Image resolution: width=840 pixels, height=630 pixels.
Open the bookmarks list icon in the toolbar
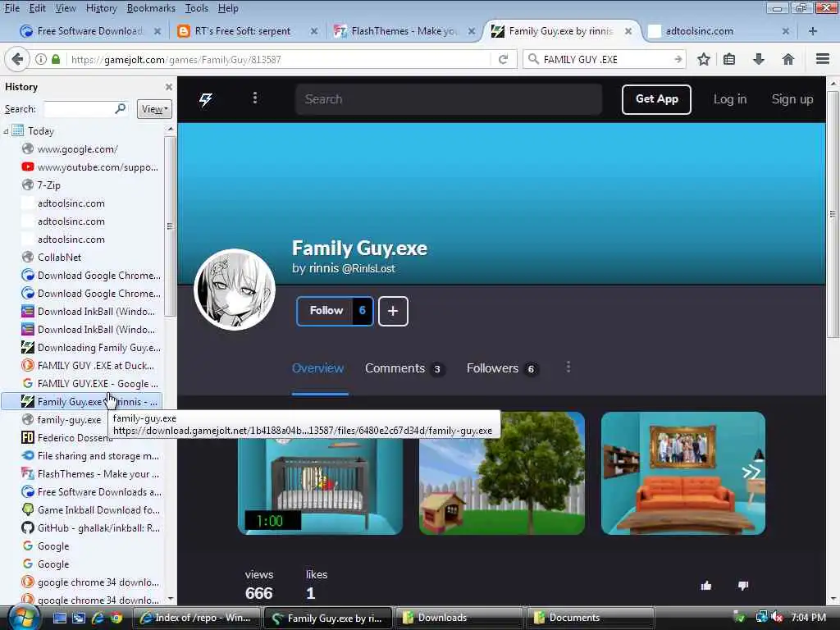tap(729, 59)
